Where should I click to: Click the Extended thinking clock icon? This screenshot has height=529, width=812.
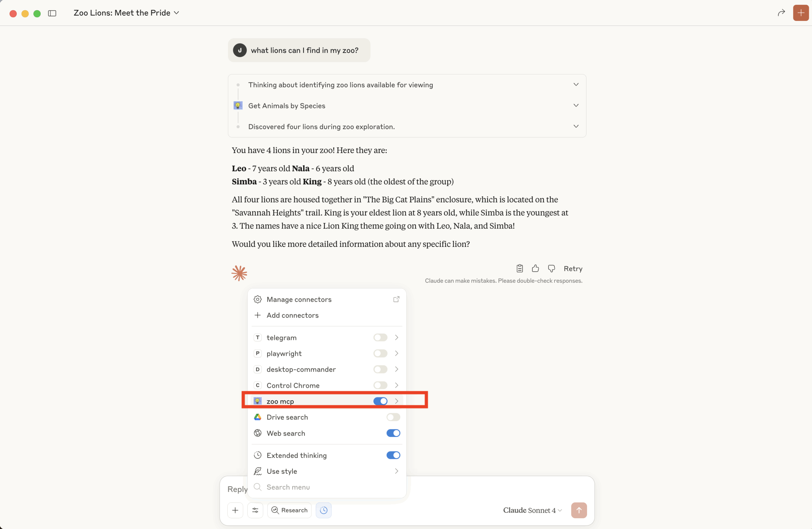(258, 455)
